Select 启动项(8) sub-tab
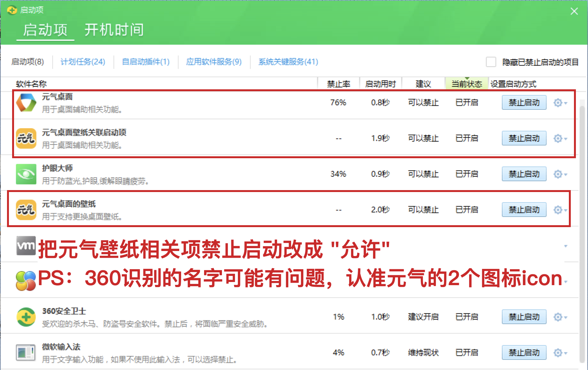588x370 pixels. point(27,62)
